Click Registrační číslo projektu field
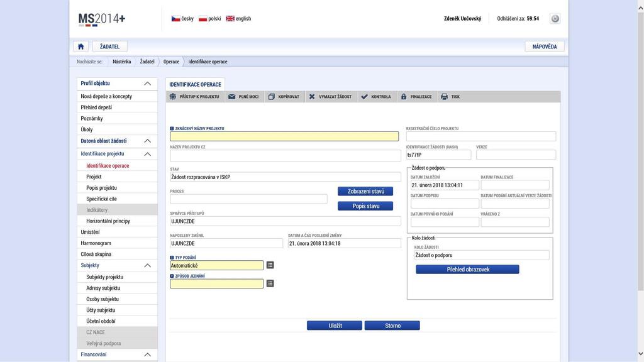 (481, 136)
